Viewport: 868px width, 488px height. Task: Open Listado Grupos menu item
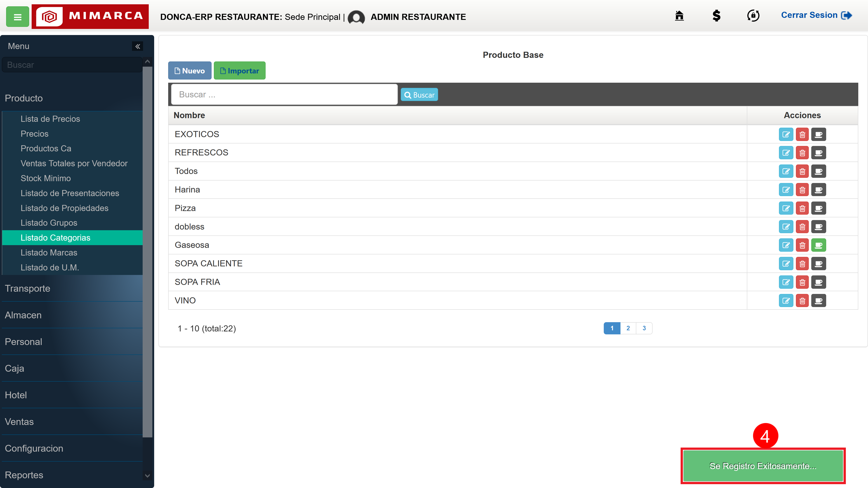(x=72, y=223)
